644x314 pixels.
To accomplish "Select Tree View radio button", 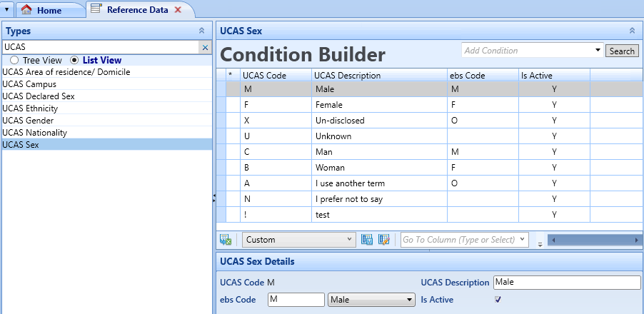I will click(14, 61).
